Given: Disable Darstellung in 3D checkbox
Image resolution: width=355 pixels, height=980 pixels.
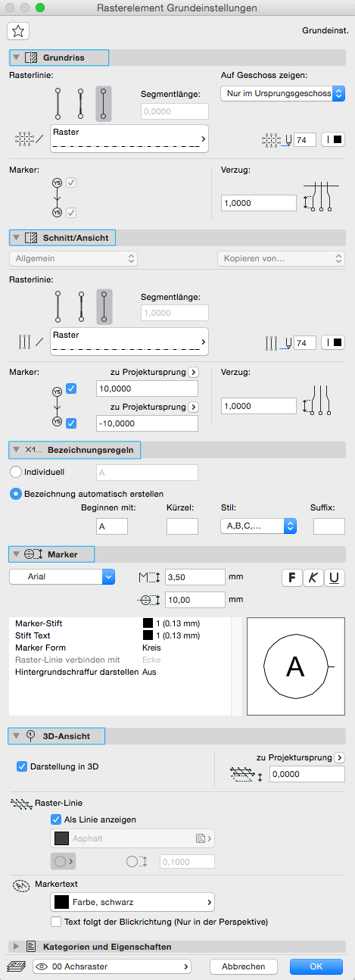Looking at the screenshot, I should pos(22,766).
